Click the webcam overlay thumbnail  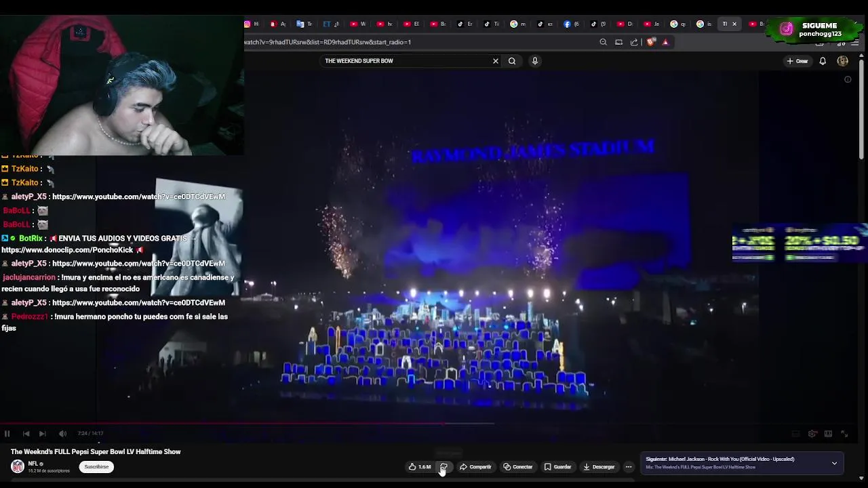[122, 86]
